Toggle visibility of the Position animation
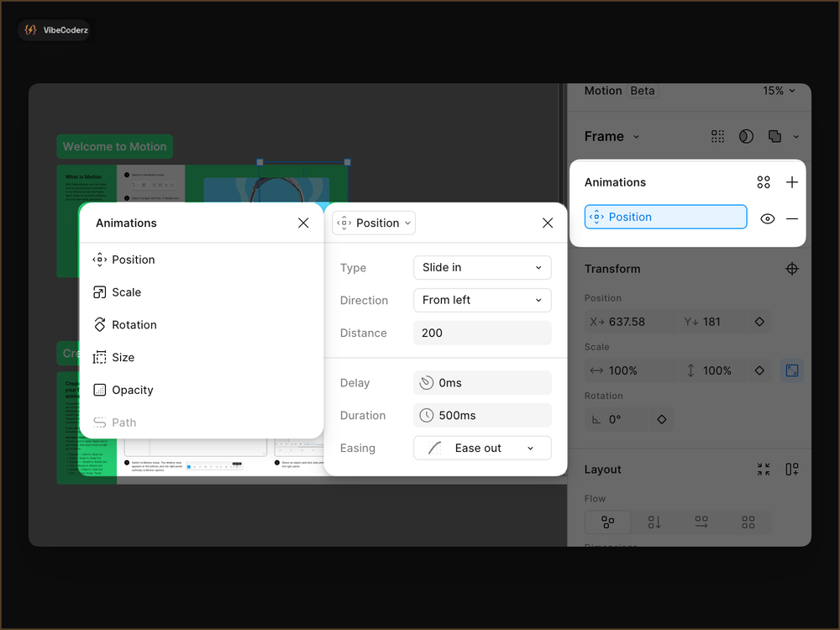The width and height of the screenshot is (840, 630). click(x=767, y=218)
